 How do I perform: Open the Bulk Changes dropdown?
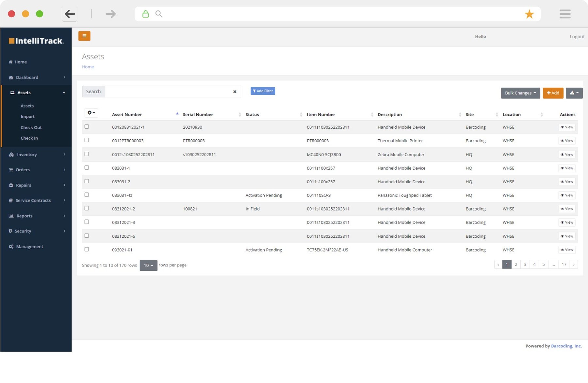pos(520,93)
